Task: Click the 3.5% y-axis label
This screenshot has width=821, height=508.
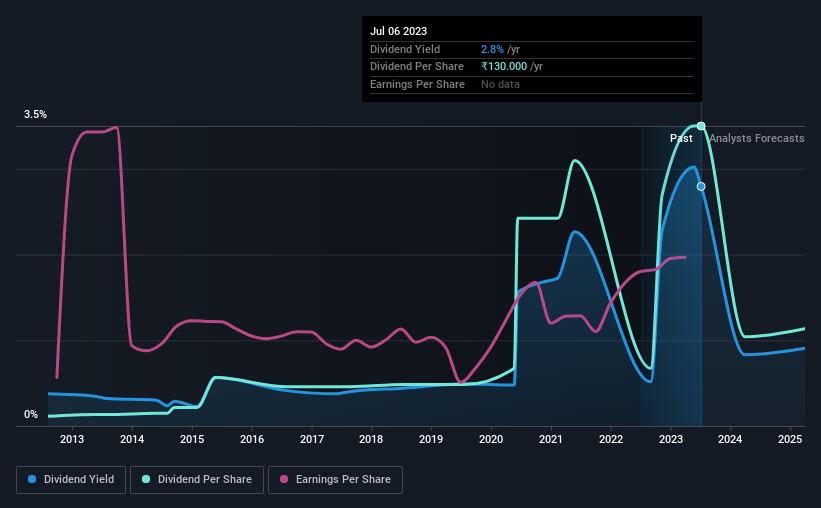Action: pos(35,114)
